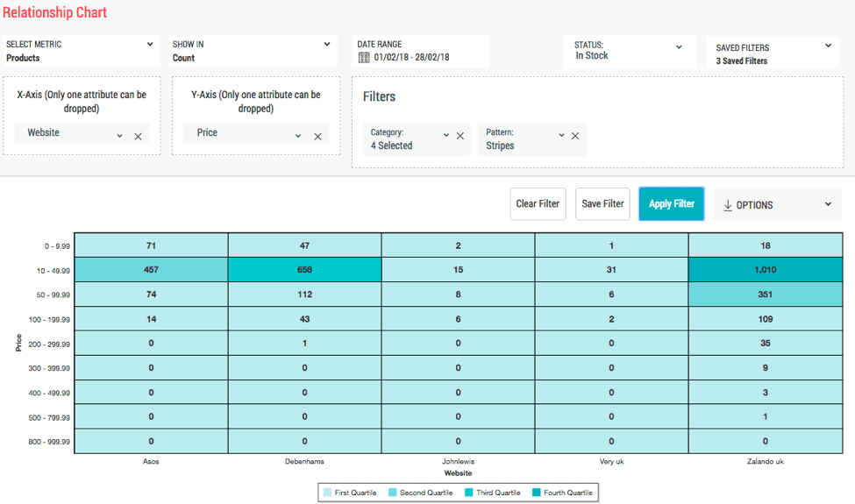Remove the Pattern Stripes filter
The image size is (855, 504).
(575, 136)
